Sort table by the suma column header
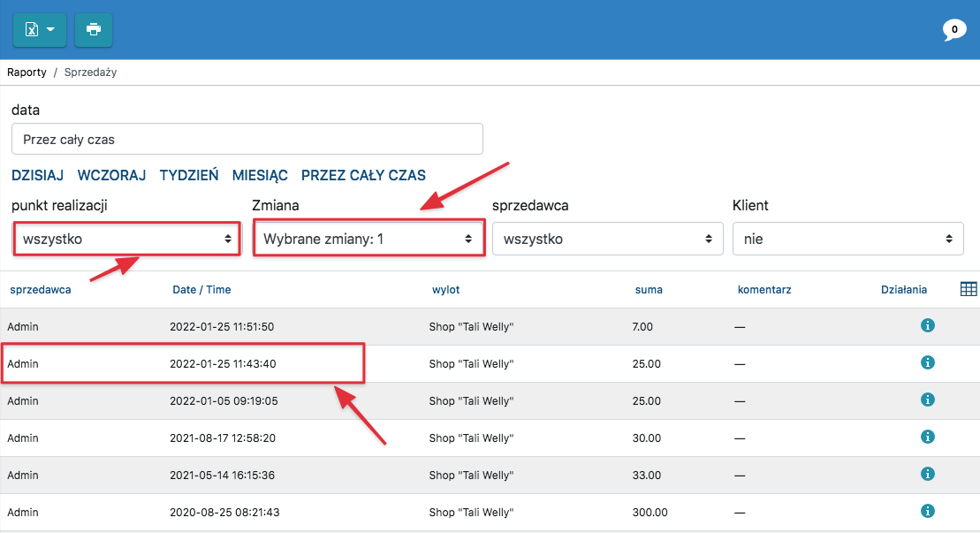The image size is (980, 533). tap(649, 290)
